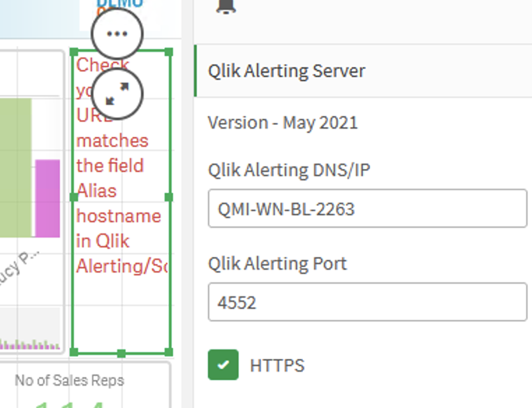The image size is (532, 408).
Task: Click the green bar in the chart
Action: (x=15, y=168)
